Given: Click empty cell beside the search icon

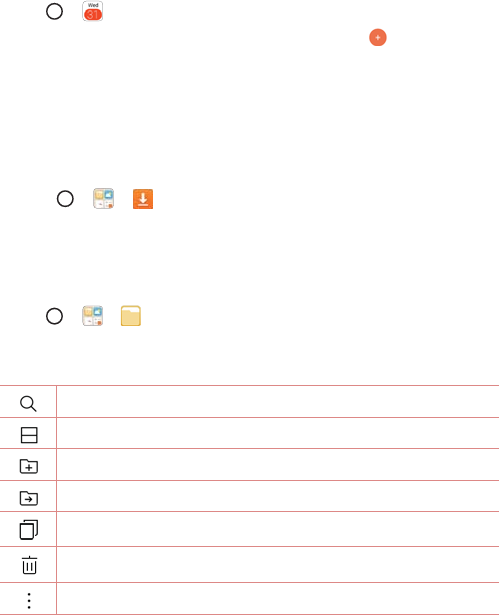Looking at the screenshot, I should click(x=278, y=402).
